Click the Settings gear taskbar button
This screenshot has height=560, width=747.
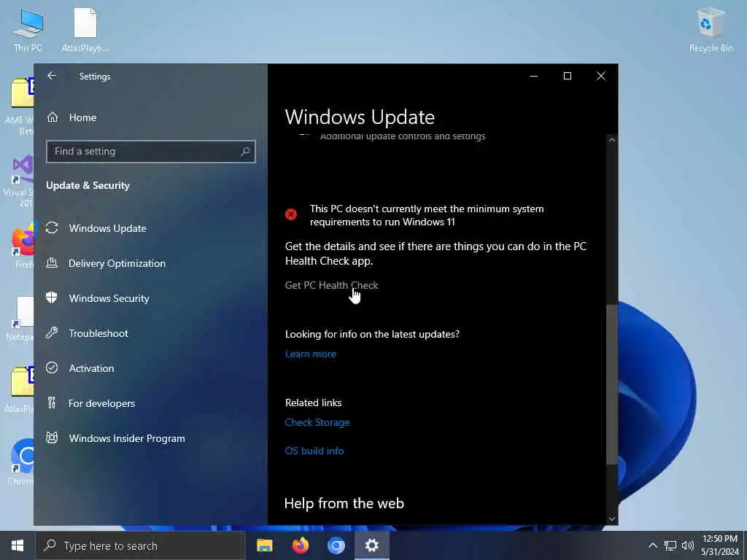pyautogui.click(x=371, y=545)
